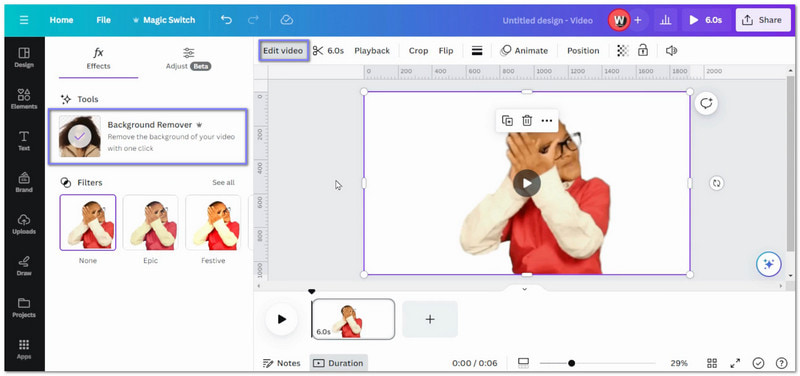Open the Position panel

coord(583,51)
